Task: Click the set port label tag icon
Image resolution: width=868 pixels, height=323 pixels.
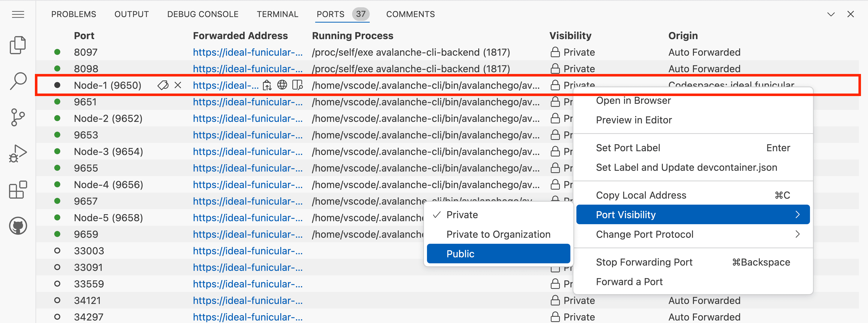Action: [163, 86]
